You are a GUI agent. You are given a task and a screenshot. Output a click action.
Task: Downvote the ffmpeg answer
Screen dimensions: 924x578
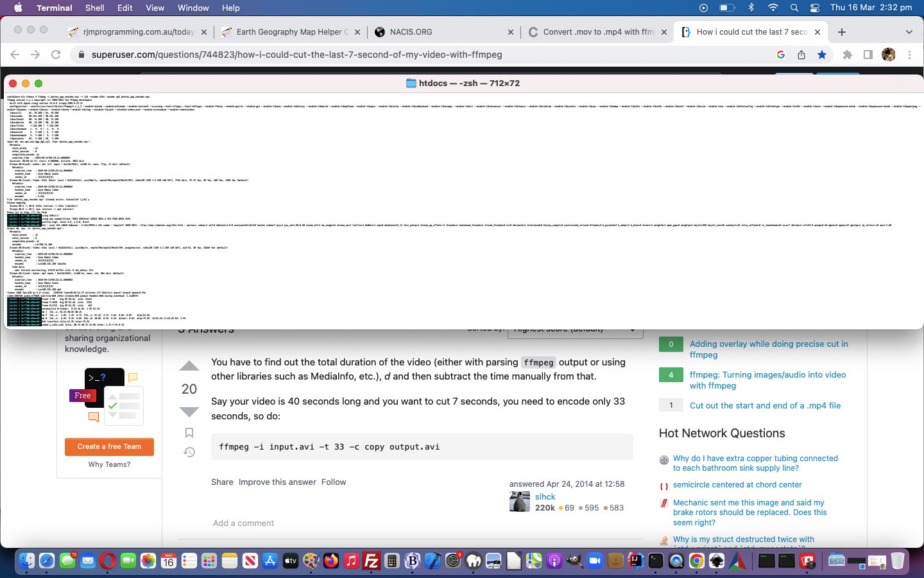tap(189, 412)
